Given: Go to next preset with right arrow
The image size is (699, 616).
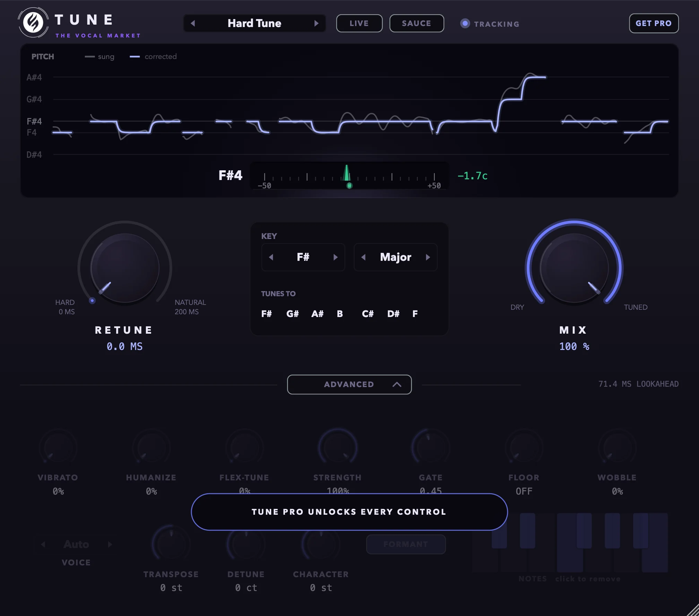Looking at the screenshot, I should click(x=316, y=23).
